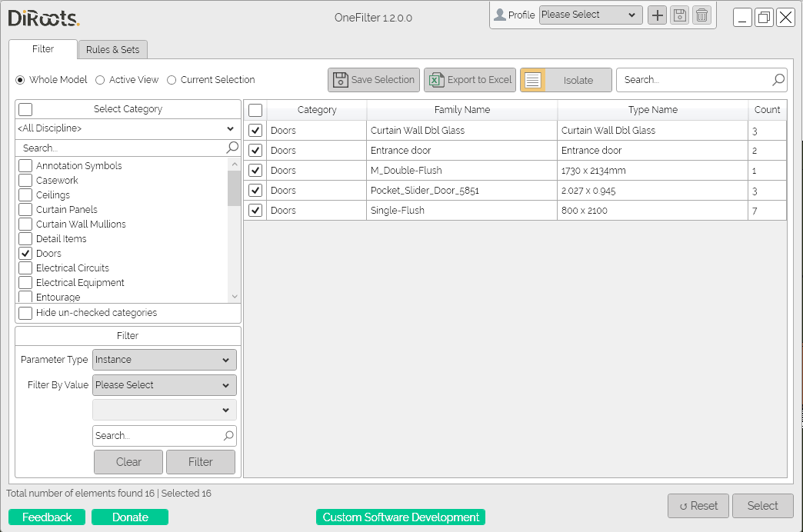
Task: Uncheck the Pocket_Slider_Door_5851 row
Action: click(255, 191)
